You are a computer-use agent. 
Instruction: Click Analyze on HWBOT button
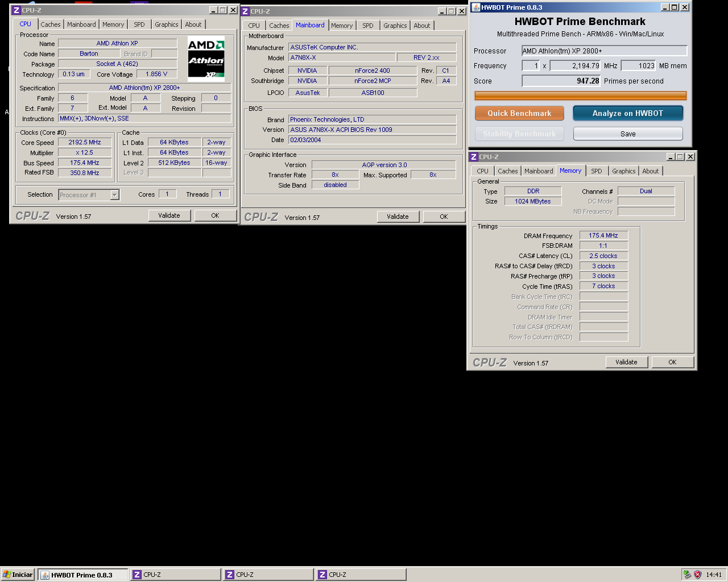coord(628,113)
